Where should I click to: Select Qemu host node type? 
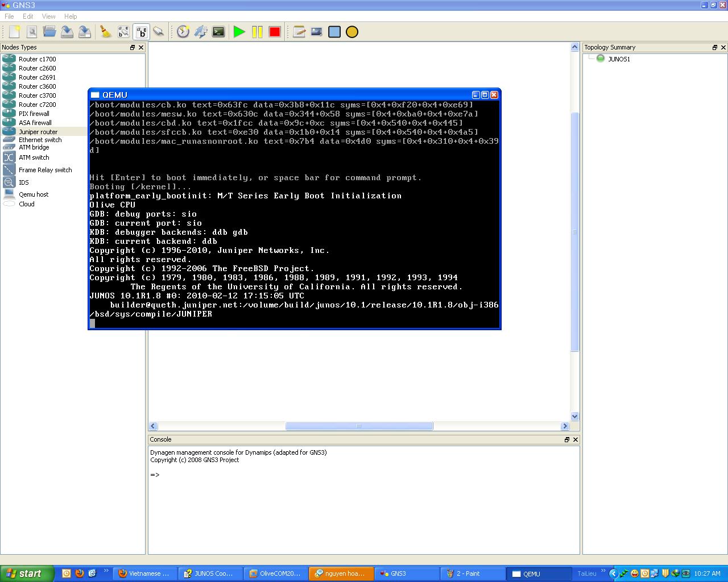coord(34,194)
